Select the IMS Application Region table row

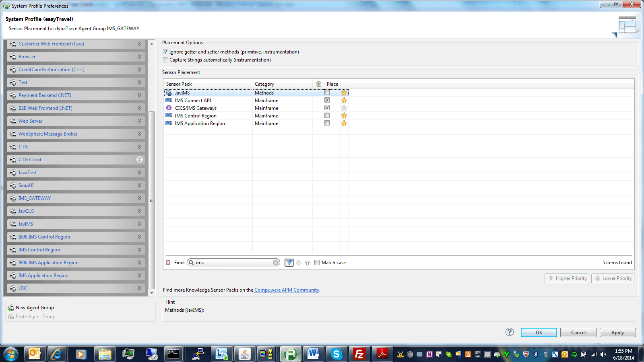click(256, 123)
